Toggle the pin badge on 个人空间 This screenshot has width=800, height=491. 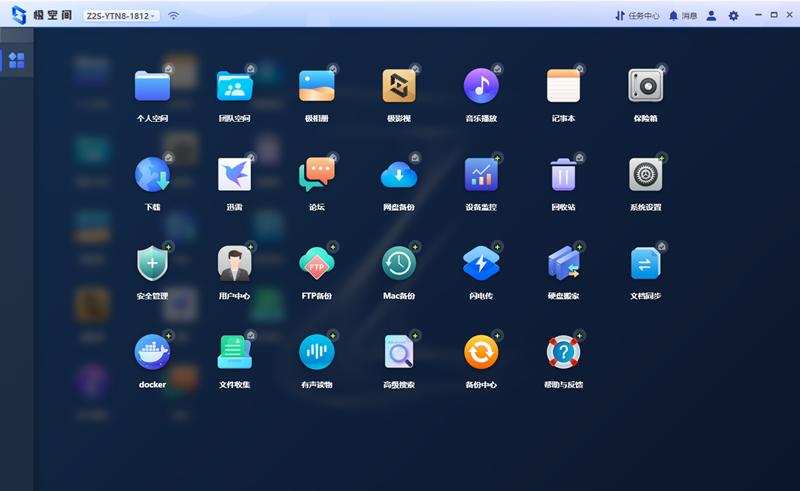[169, 69]
